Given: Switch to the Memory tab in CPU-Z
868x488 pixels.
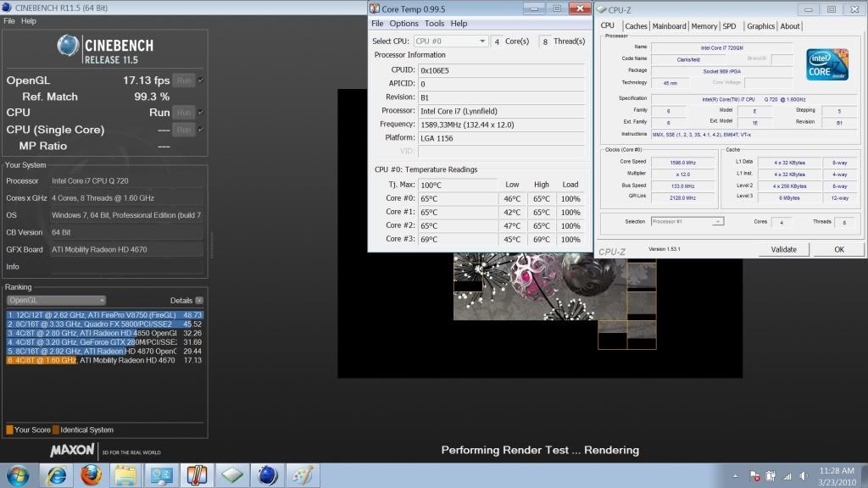Looking at the screenshot, I should [704, 26].
